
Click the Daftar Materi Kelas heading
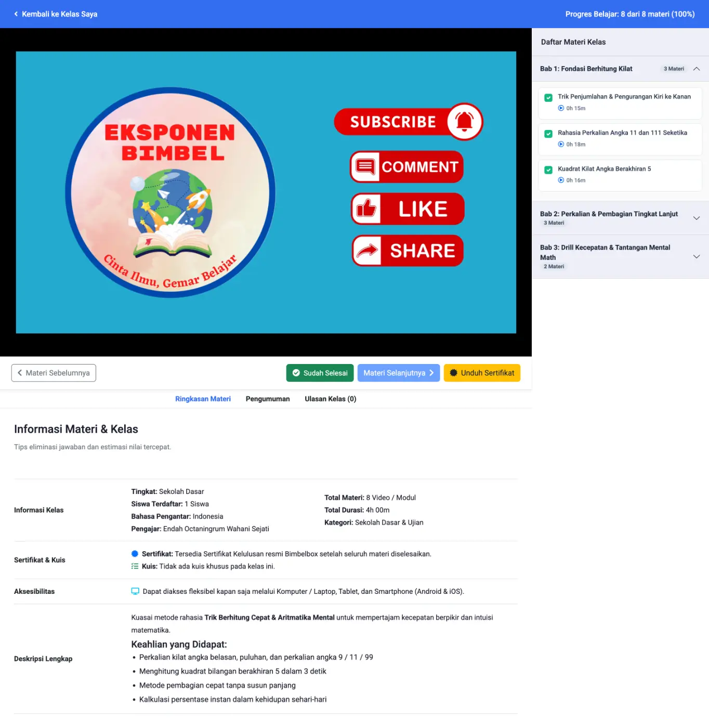coord(573,42)
